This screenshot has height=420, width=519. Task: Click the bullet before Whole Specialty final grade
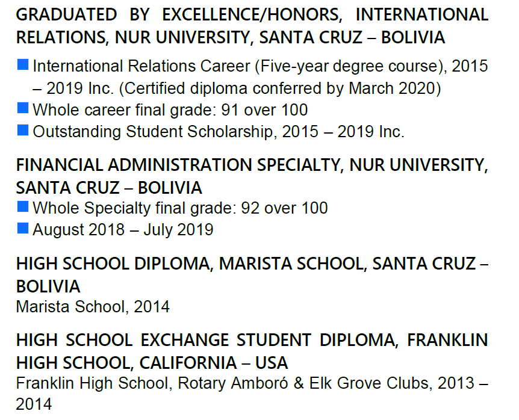(x=23, y=207)
